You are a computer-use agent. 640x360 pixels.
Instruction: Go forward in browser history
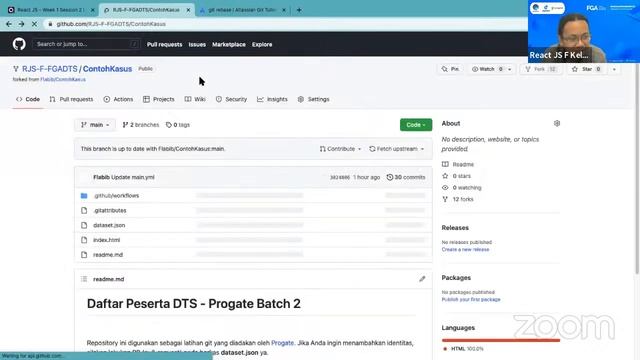coord(21,24)
